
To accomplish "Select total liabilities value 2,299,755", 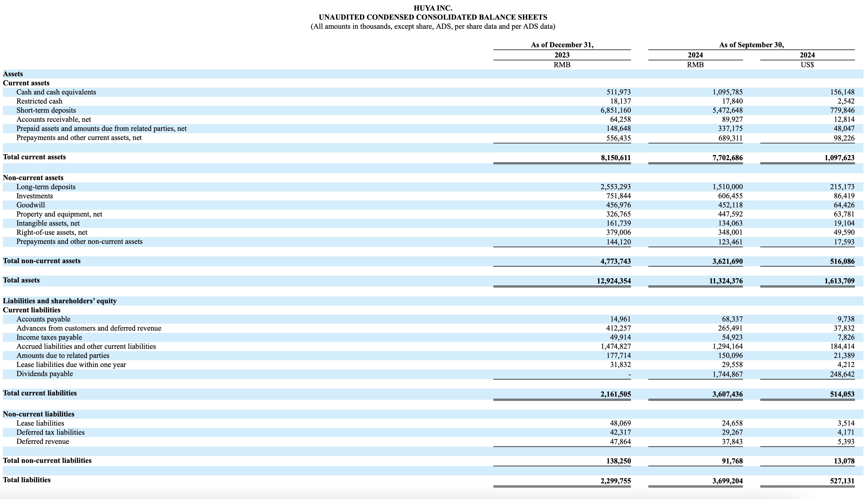I will point(615,481).
